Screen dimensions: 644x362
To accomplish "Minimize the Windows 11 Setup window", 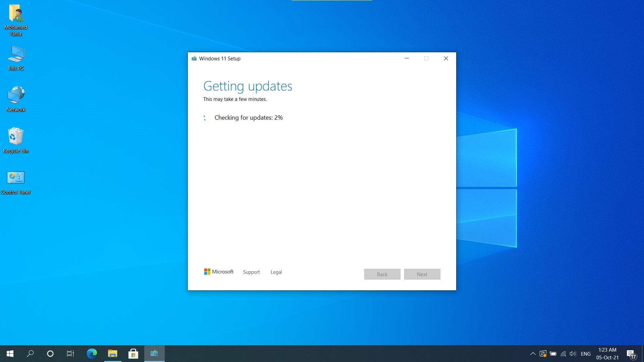I will [407, 58].
